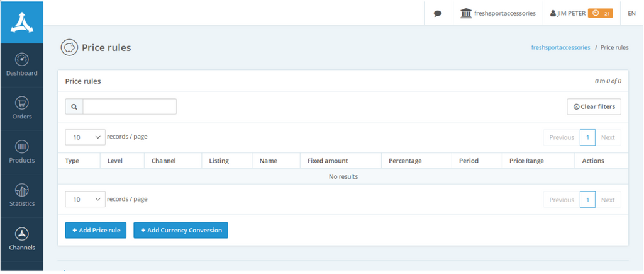Expand the top records per page dropdown
This screenshot has height=274, width=644.
(85, 137)
